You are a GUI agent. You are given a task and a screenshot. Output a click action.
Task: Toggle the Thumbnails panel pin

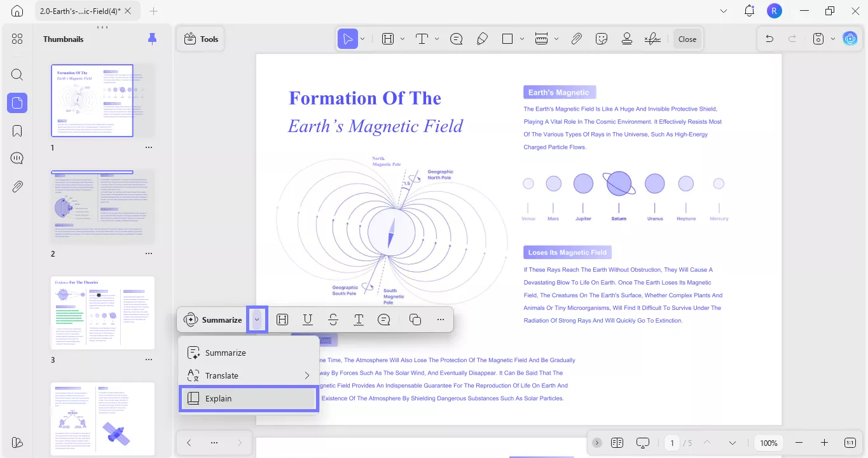pos(152,39)
